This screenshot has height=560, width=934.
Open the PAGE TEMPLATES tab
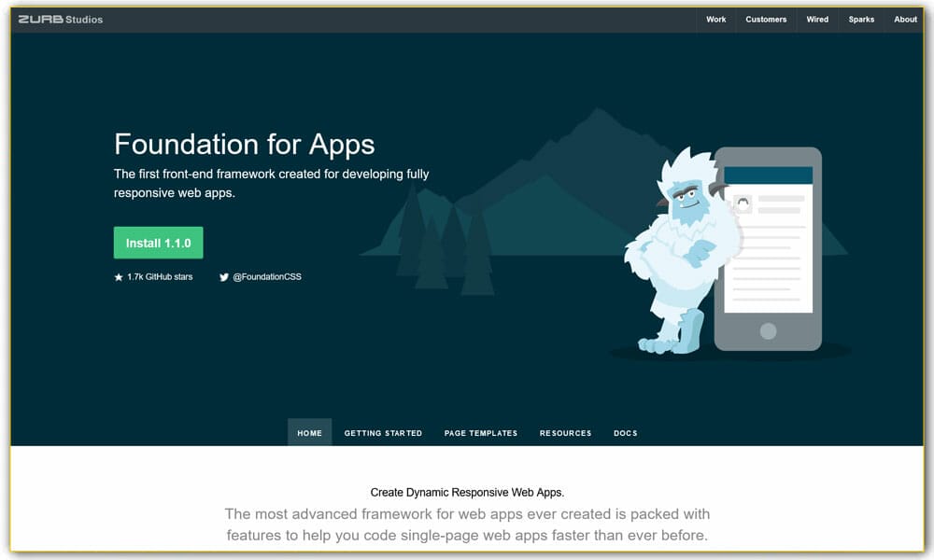[x=481, y=432]
